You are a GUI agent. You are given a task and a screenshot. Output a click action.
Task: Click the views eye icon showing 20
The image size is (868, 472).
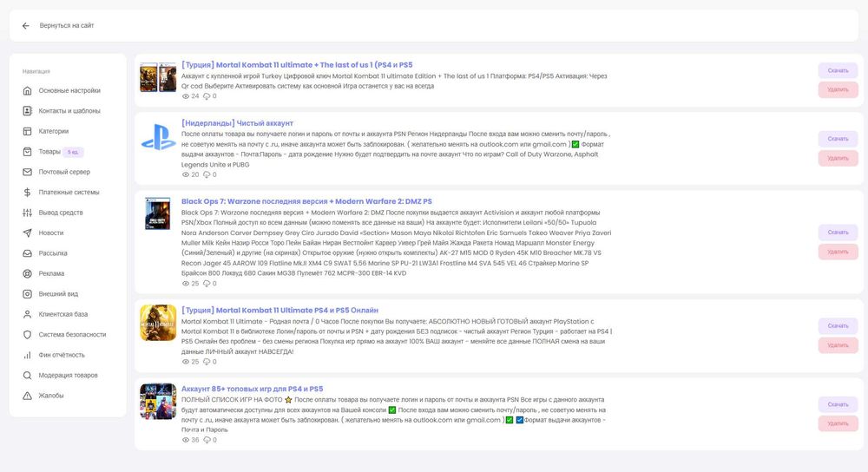tap(186, 175)
